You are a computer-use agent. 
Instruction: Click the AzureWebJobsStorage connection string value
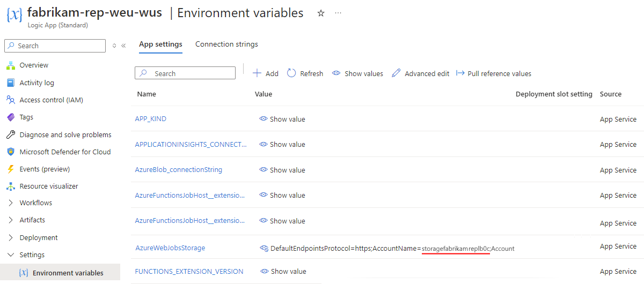pyautogui.click(x=392, y=249)
